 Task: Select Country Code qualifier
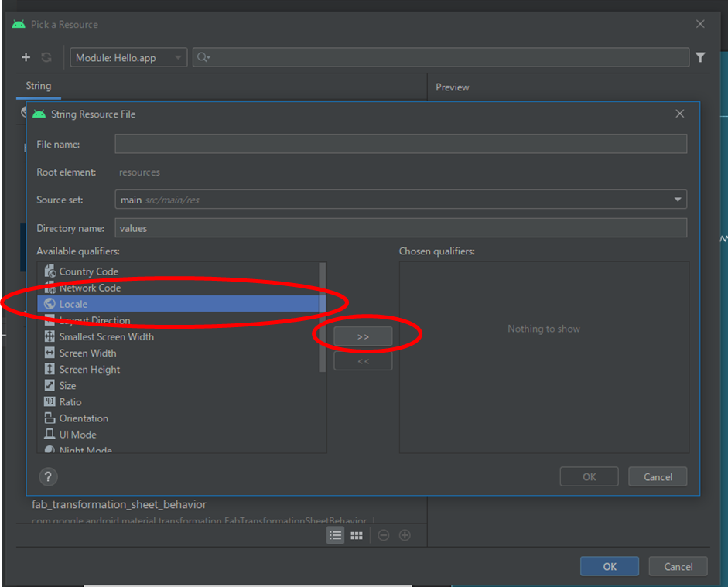(x=178, y=271)
